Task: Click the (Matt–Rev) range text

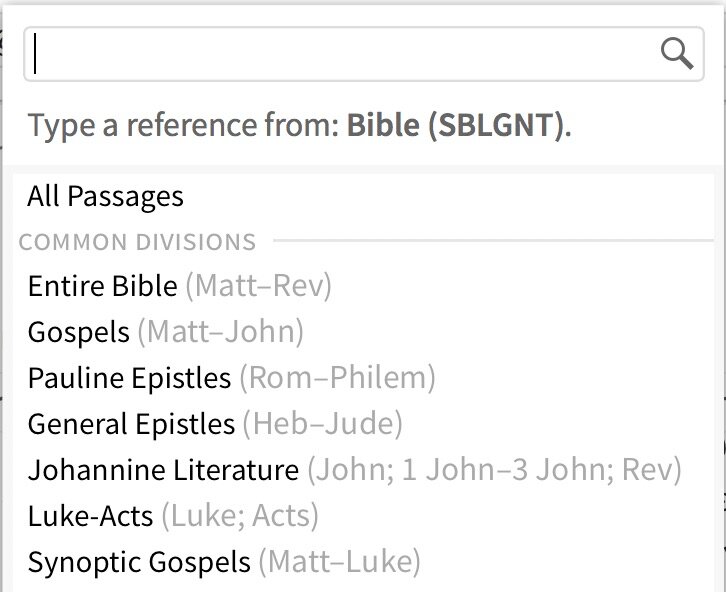Action: [x=259, y=286]
